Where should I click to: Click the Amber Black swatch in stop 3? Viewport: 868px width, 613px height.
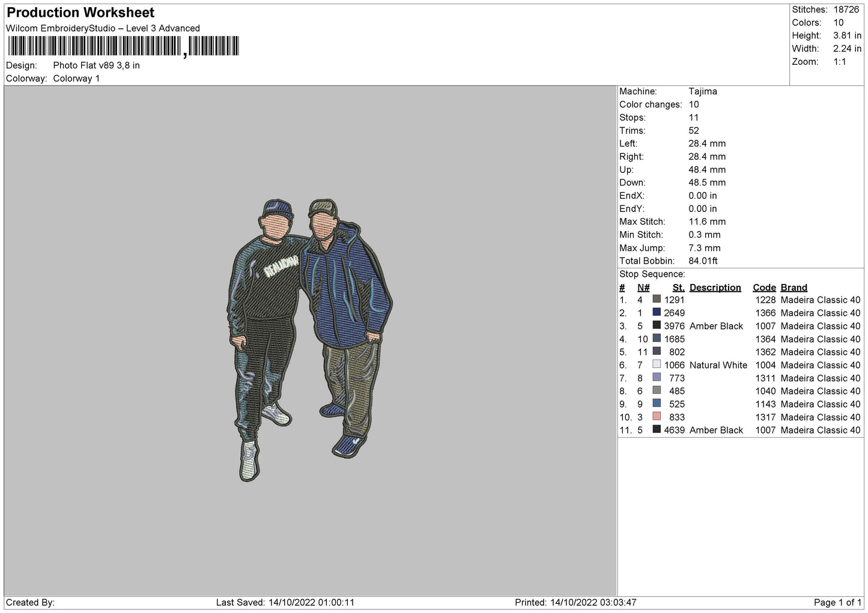pos(657,325)
